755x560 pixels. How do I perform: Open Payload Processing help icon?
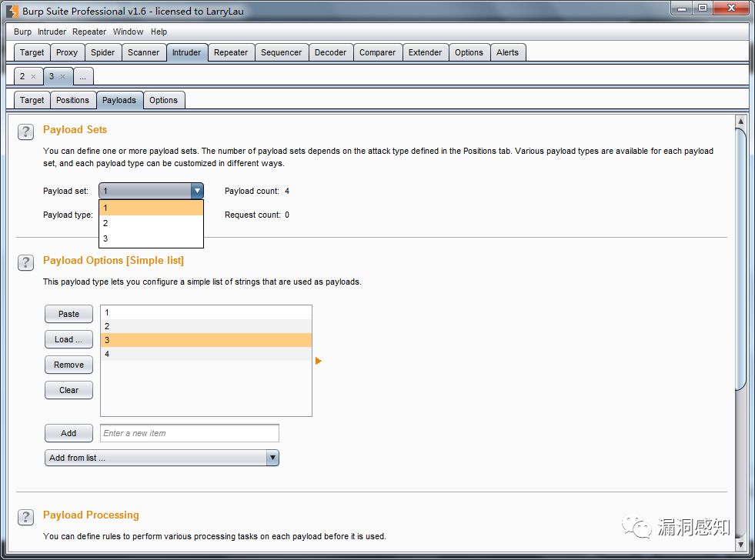pos(25,517)
